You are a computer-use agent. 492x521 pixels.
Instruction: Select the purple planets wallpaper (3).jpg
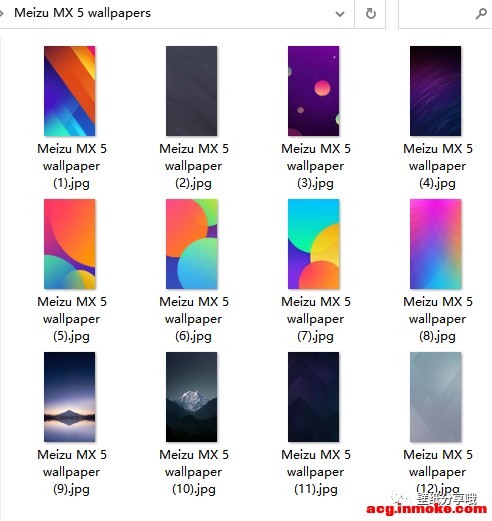313,91
